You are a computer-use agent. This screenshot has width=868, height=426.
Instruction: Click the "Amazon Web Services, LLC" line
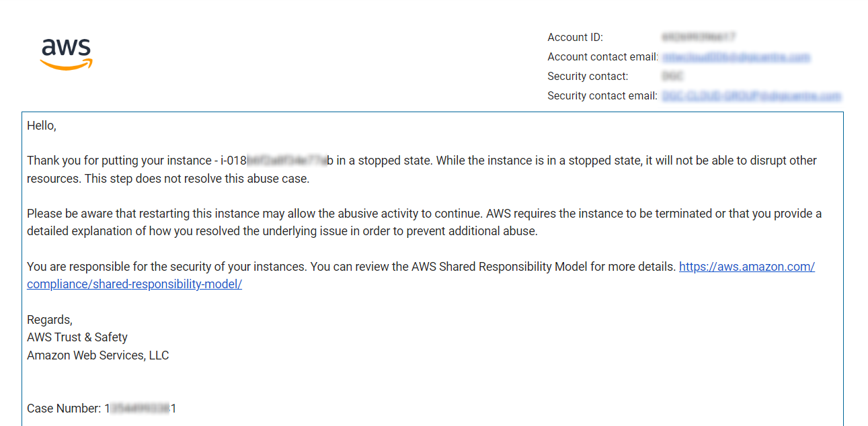[x=97, y=355]
